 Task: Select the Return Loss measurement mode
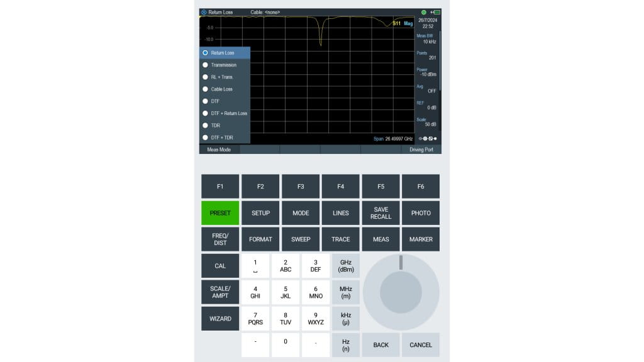[x=223, y=53]
